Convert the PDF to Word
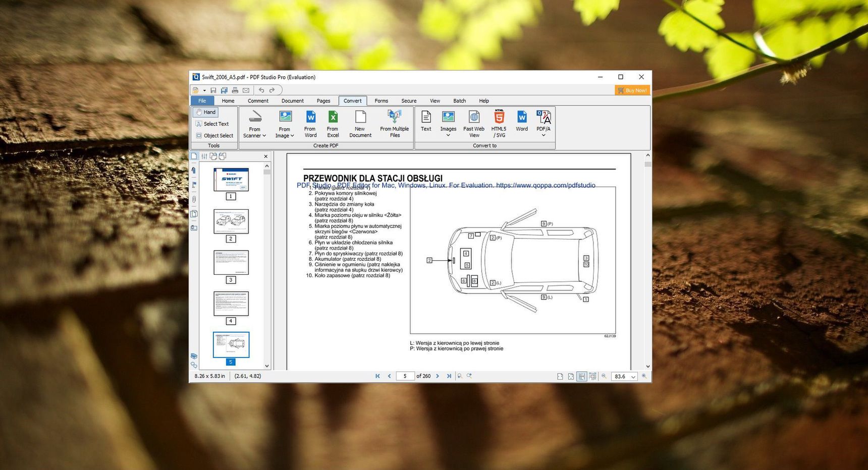868x470 pixels. [x=522, y=121]
